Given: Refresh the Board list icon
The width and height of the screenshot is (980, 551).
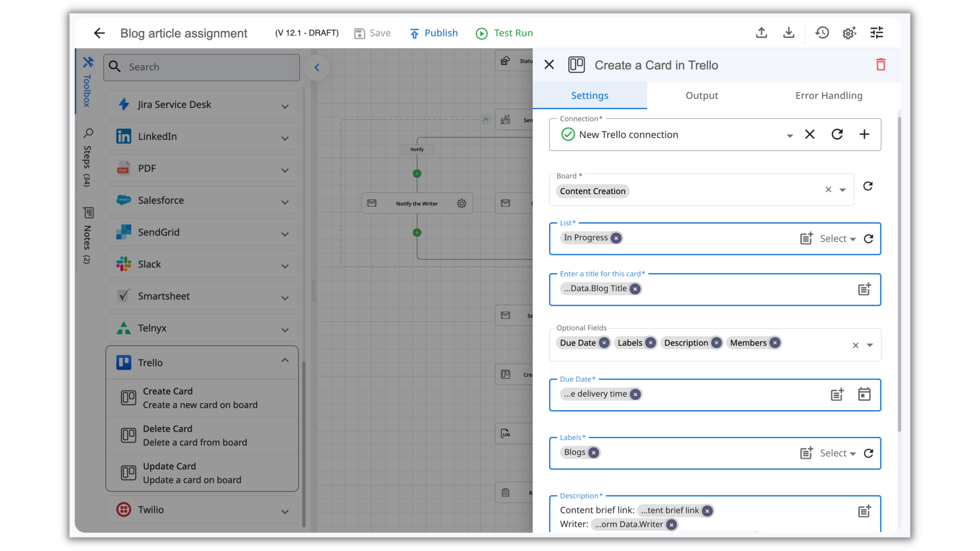Looking at the screenshot, I should [x=868, y=186].
